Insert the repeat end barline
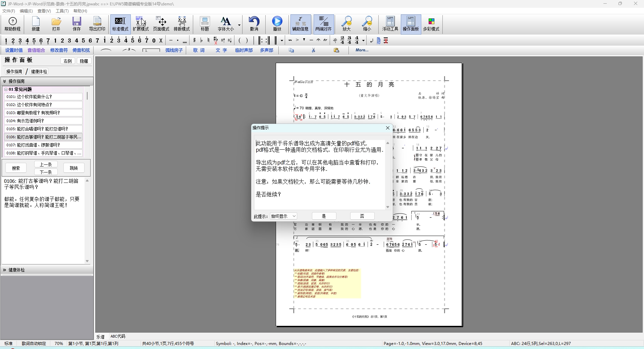The height and width of the screenshot is (349, 644). coord(267,41)
